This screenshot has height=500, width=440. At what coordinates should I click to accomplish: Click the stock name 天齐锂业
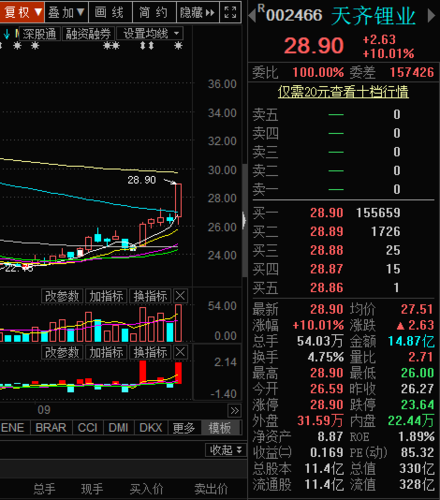coord(374,16)
